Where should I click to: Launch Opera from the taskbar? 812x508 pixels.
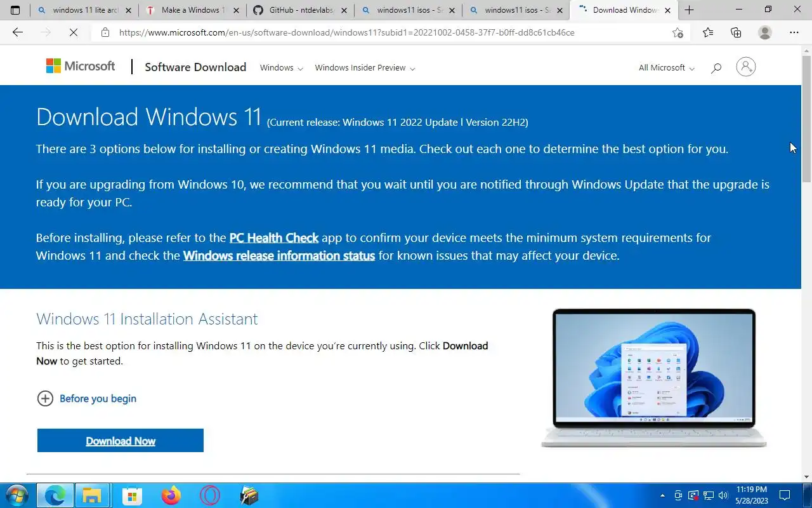click(x=210, y=495)
